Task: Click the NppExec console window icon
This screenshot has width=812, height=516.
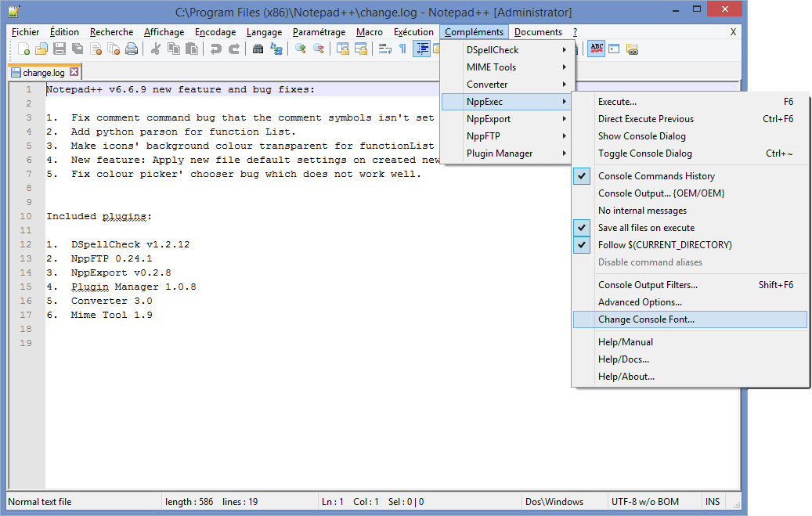Action: click(x=614, y=49)
